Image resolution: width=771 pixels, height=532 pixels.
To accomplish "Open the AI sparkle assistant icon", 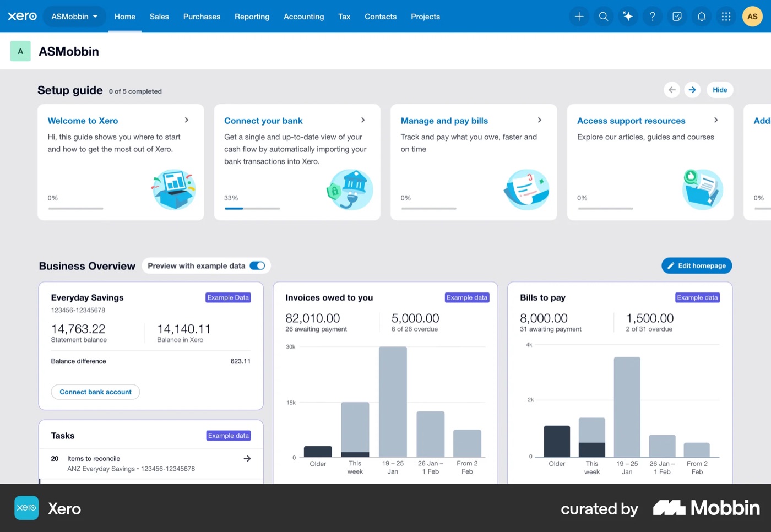I will coord(628,17).
